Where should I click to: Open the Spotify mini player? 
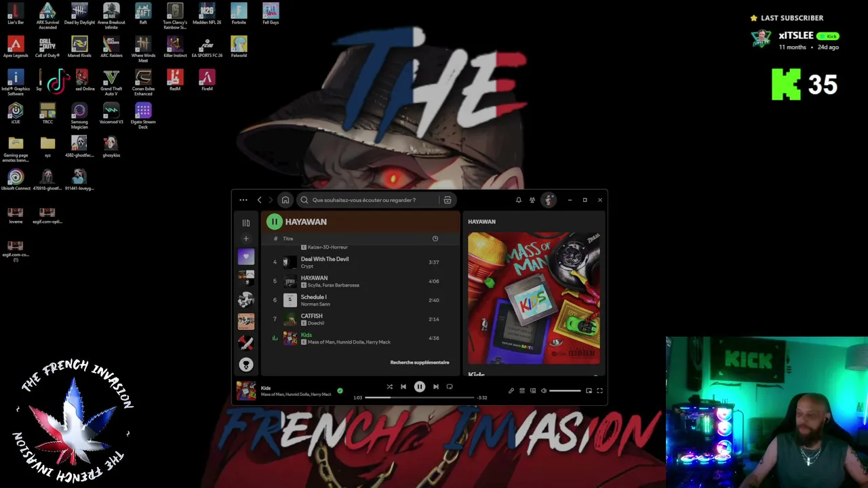(589, 391)
